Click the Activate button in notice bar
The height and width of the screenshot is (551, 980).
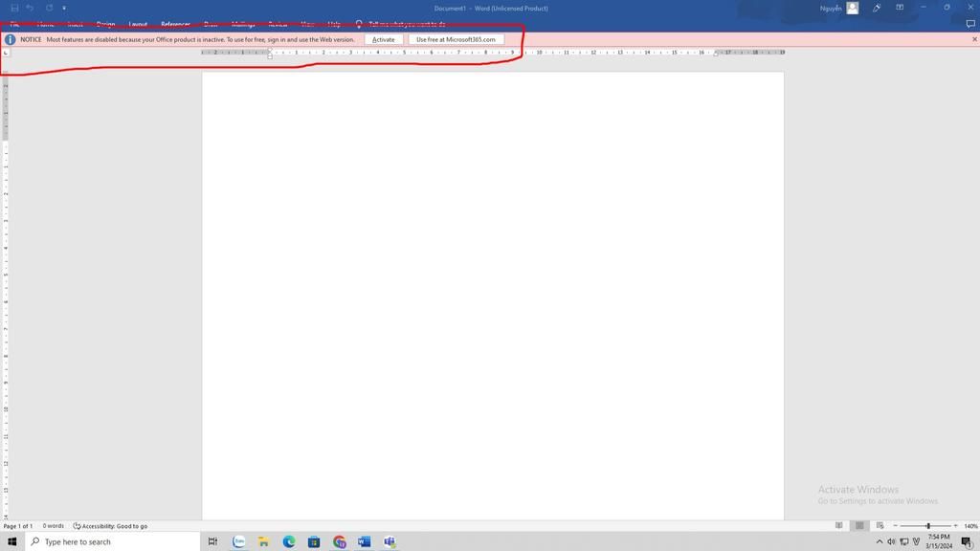[x=383, y=39]
